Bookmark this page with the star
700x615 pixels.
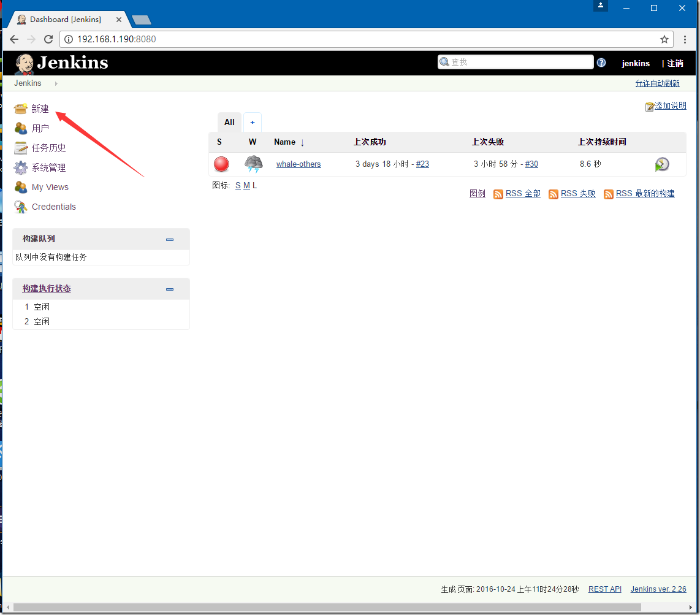click(x=664, y=39)
